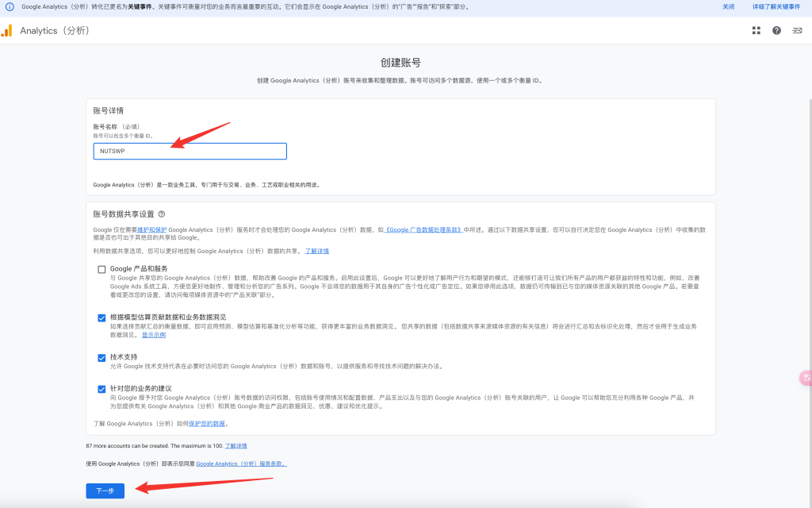Open the feedback icon in header

797,31
